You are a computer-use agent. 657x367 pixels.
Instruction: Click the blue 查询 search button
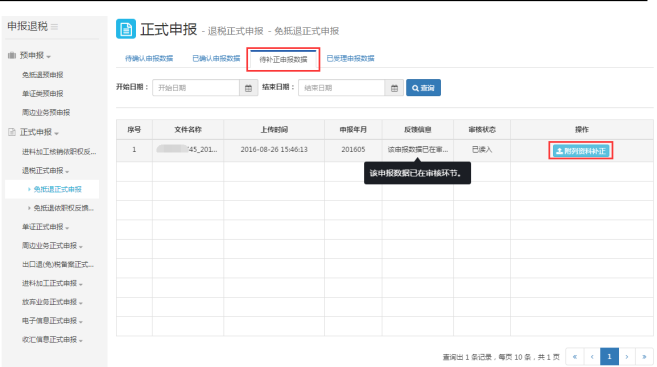(x=423, y=88)
